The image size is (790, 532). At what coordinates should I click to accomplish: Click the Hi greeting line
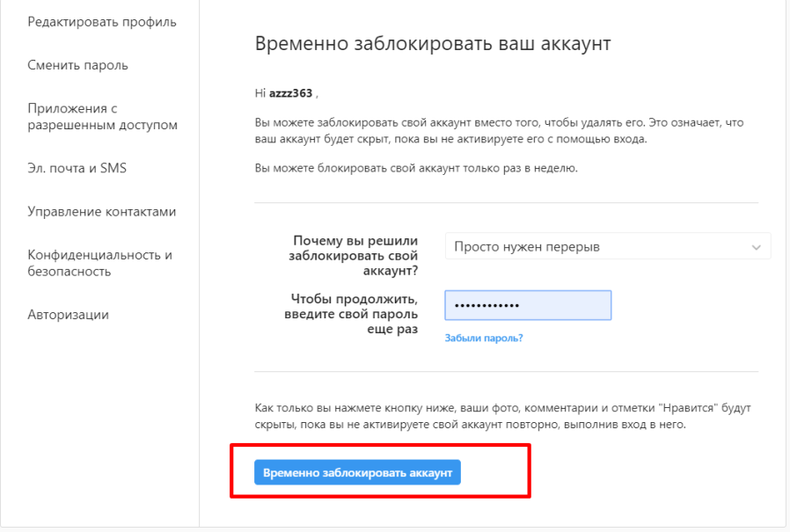[287, 93]
